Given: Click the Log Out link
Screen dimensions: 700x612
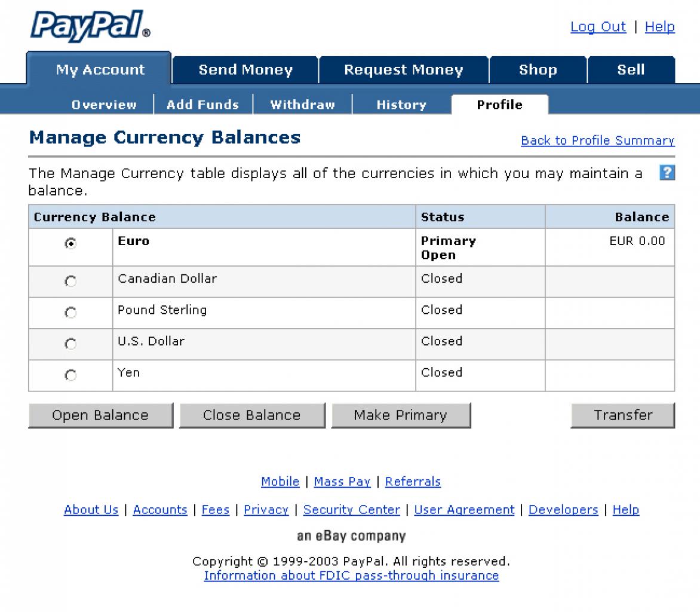Looking at the screenshot, I should 598,27.
